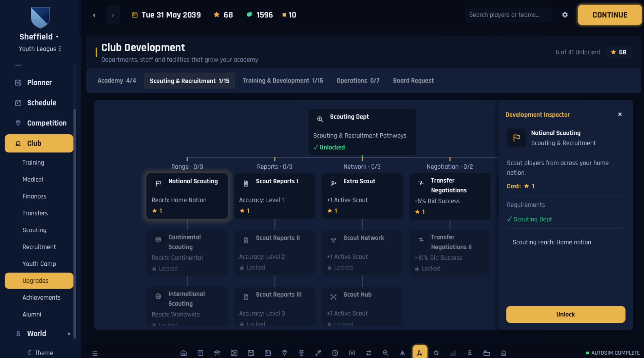Select the locked Continental Scouting card
644x358 pixels.
187,253
